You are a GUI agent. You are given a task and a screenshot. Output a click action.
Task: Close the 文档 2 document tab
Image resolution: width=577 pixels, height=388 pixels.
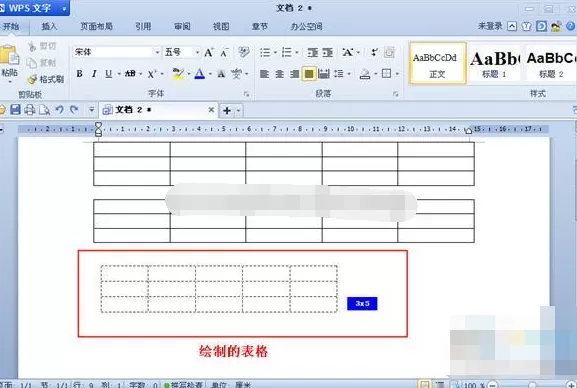coord(211,110)
